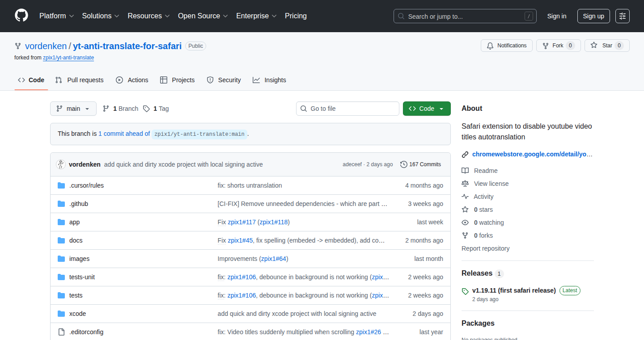The width and height of the screenshot is (644, 340).
Task: Open the 'fix: shorts untranslation' commit
Action: (250, 185)
